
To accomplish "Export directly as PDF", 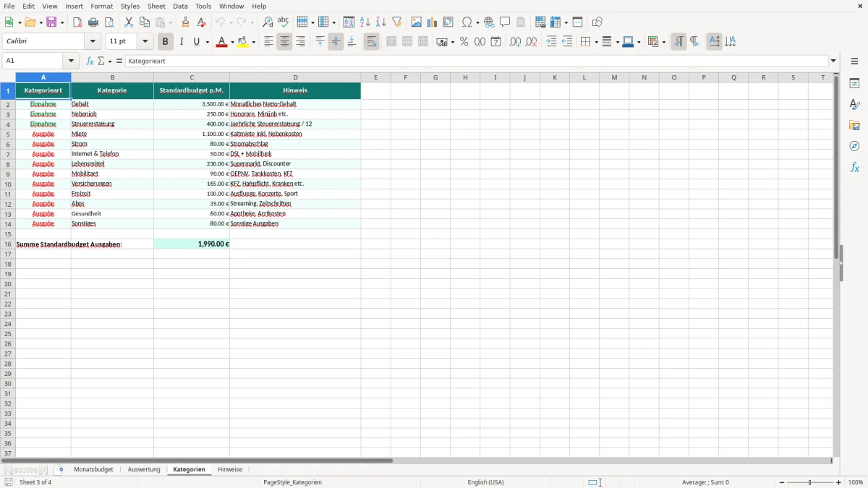I will point(77,22).
